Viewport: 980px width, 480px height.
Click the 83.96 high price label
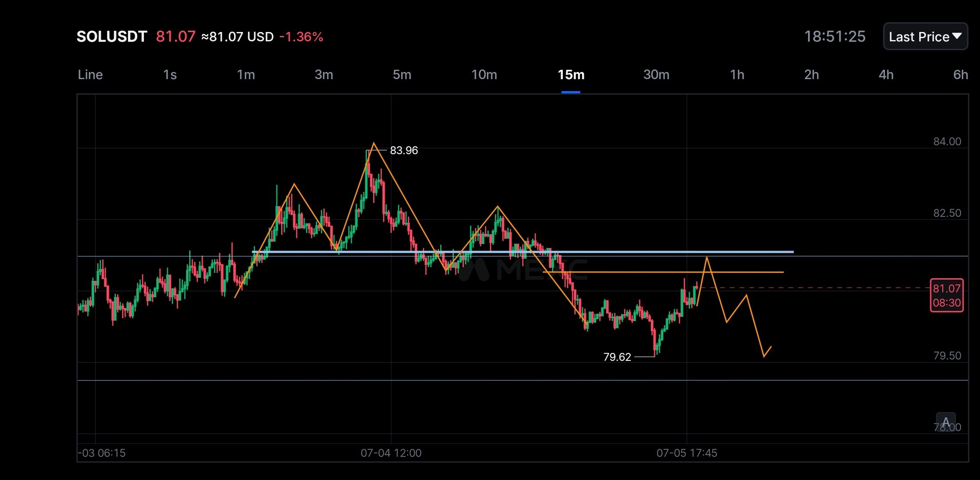pos(404,150)
